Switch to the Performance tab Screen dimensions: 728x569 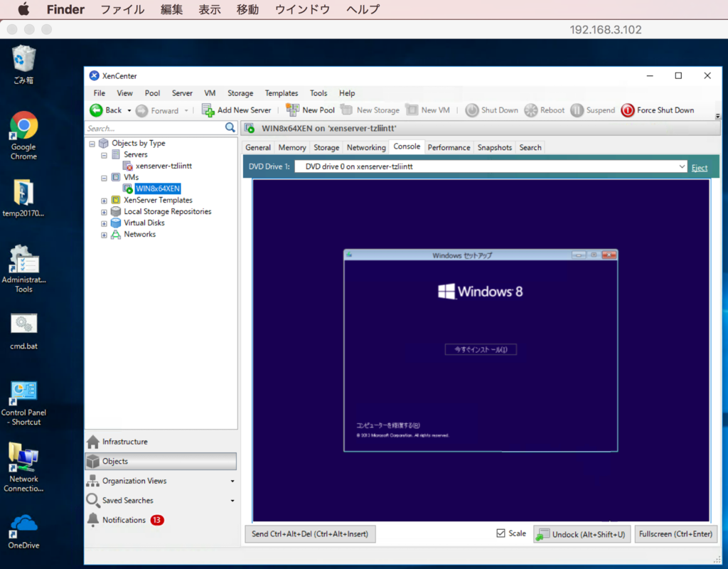click(x=449, y=147)
